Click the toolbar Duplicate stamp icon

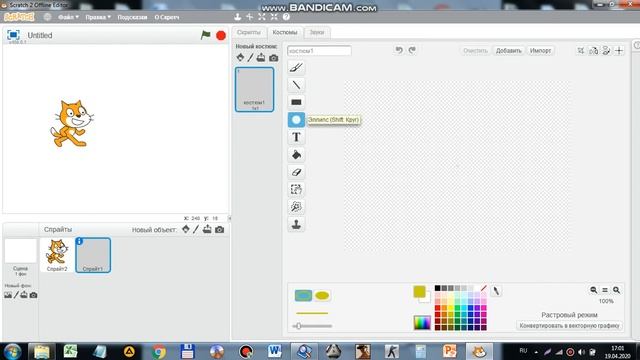(238, 17)
